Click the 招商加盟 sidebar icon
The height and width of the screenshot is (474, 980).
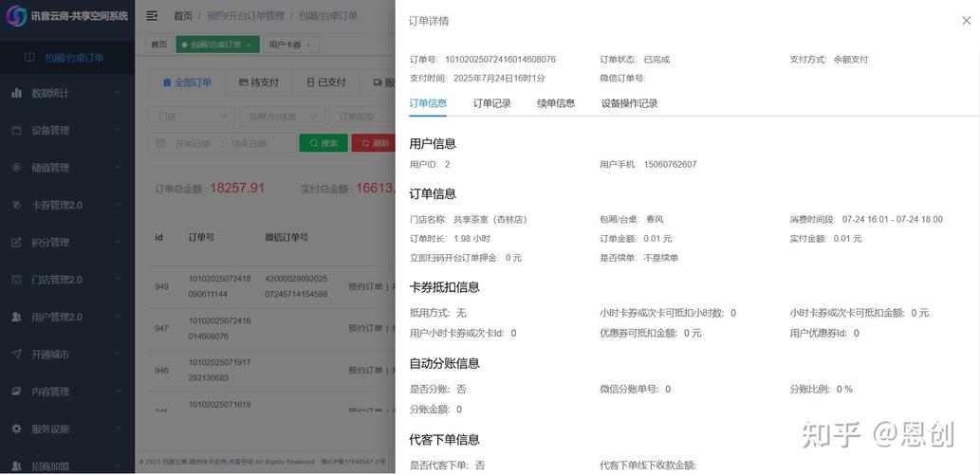(17, 465)
